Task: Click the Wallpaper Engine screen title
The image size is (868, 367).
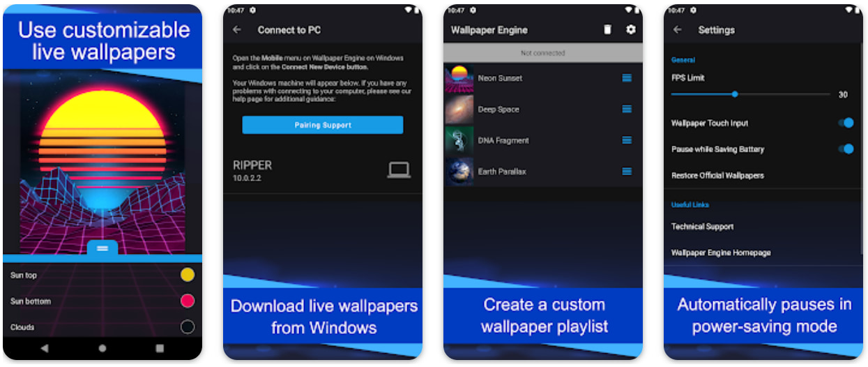Action: pos(489,30)
